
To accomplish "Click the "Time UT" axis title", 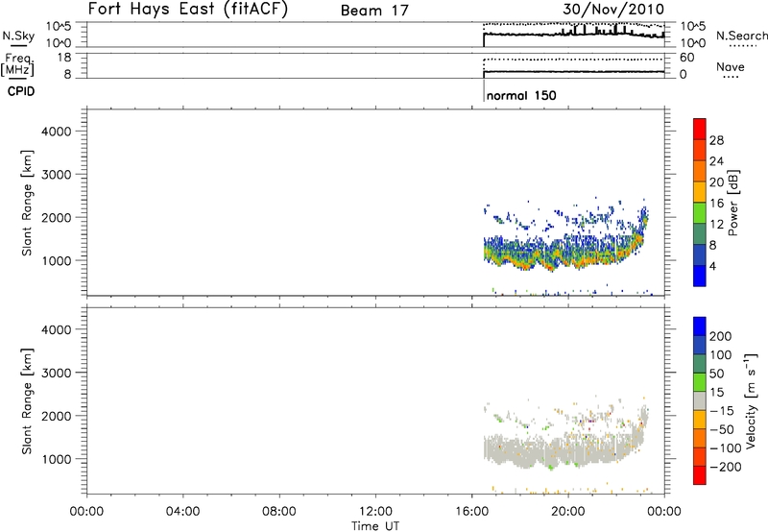I will (x=375, y=526).
